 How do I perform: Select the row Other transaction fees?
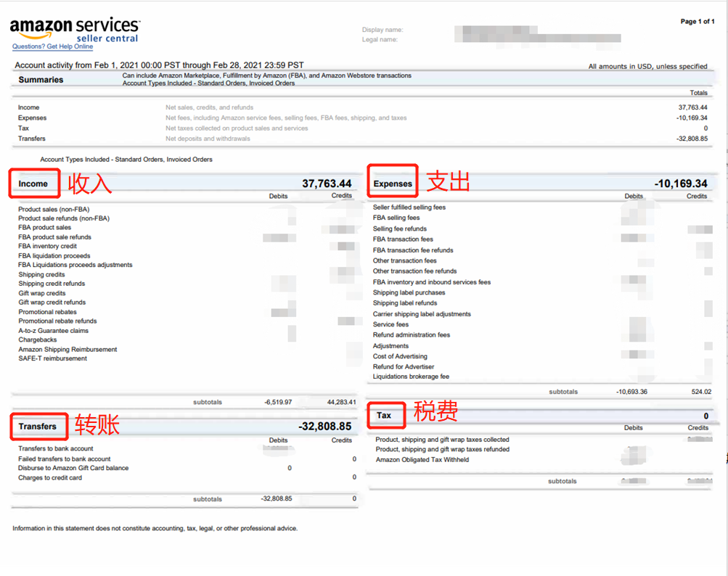[x=404, y=261]
